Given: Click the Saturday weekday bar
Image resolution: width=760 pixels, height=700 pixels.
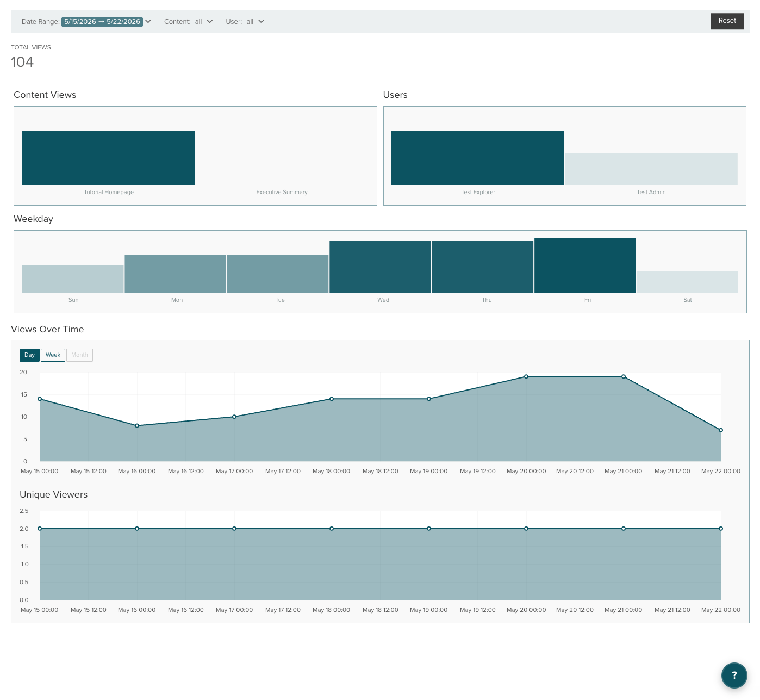Looking at the screenshot, I should (688, 282).
